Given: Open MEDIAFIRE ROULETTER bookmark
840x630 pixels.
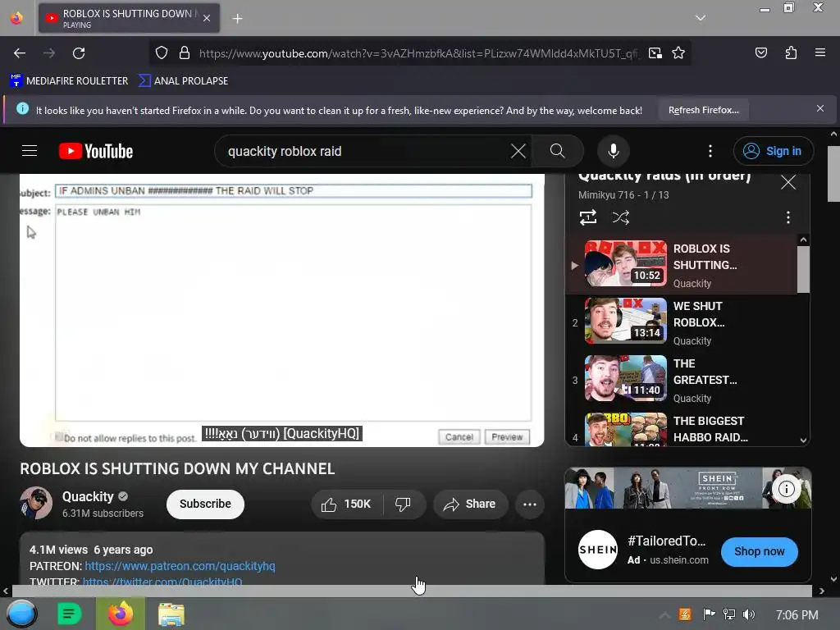Looking at the screenshot, I should (69, 81).
